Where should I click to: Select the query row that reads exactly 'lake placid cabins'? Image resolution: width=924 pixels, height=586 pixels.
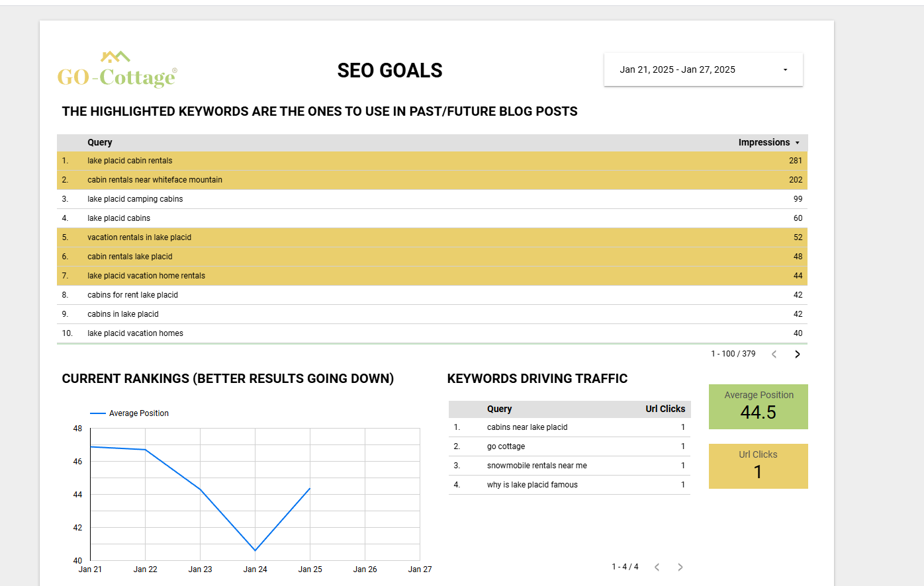pos(432,218)
